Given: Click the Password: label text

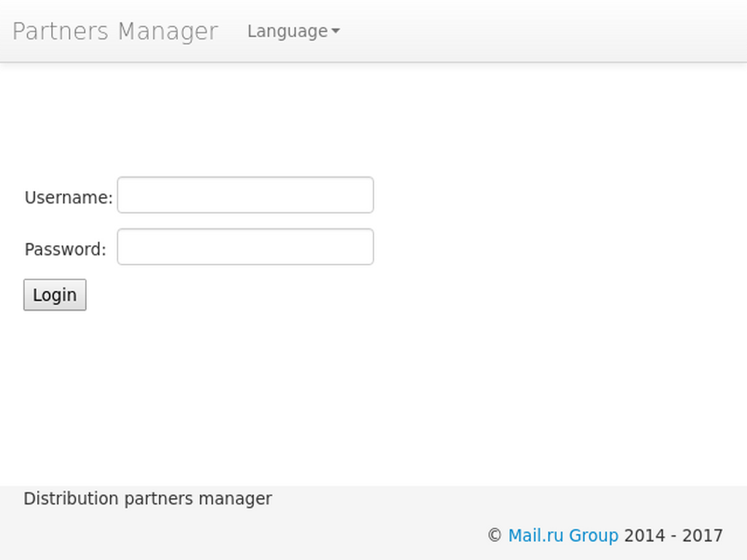Looking at the screenshot, I should [x=65, y=249].
